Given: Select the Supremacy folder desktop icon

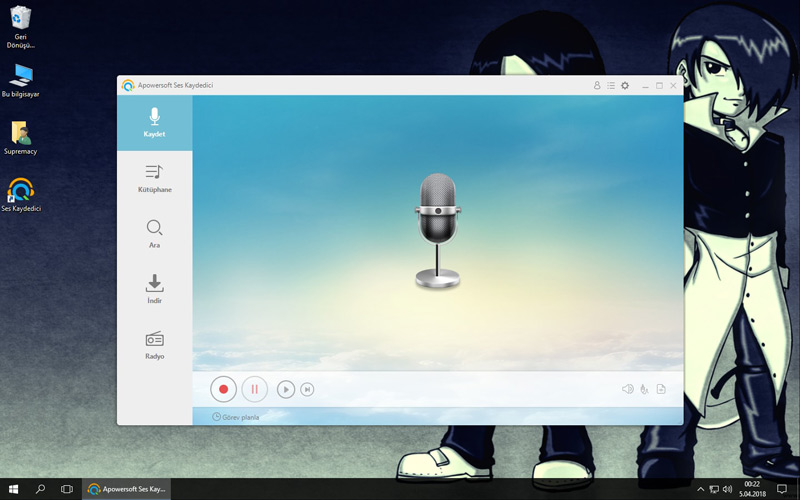Looking at the screenshot, I should coord(20,138).
